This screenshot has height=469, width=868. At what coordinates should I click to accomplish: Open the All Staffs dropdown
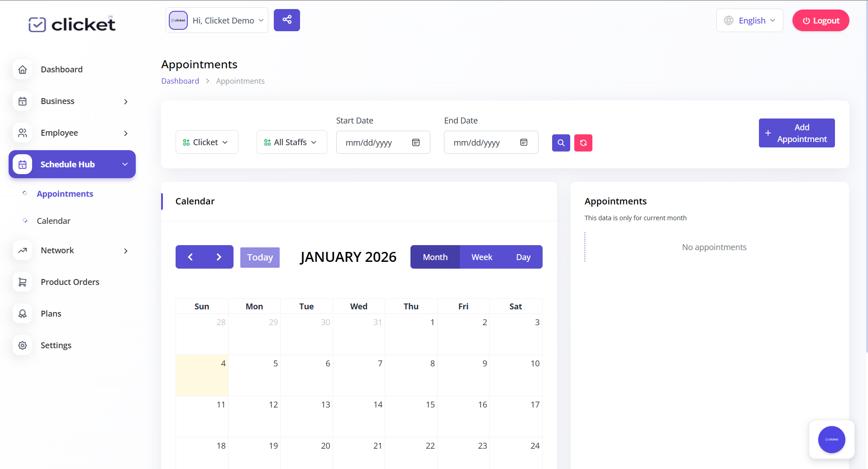pos(291,142)
